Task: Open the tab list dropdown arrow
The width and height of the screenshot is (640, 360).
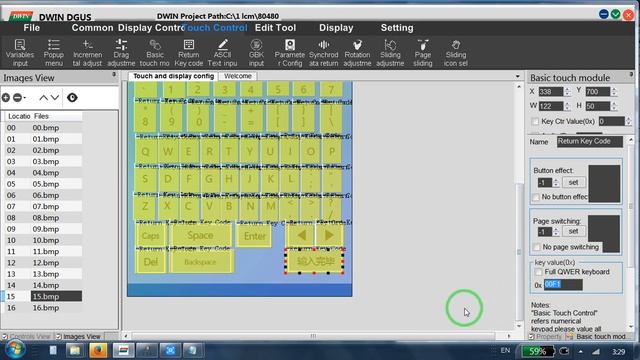Action: 518,76
